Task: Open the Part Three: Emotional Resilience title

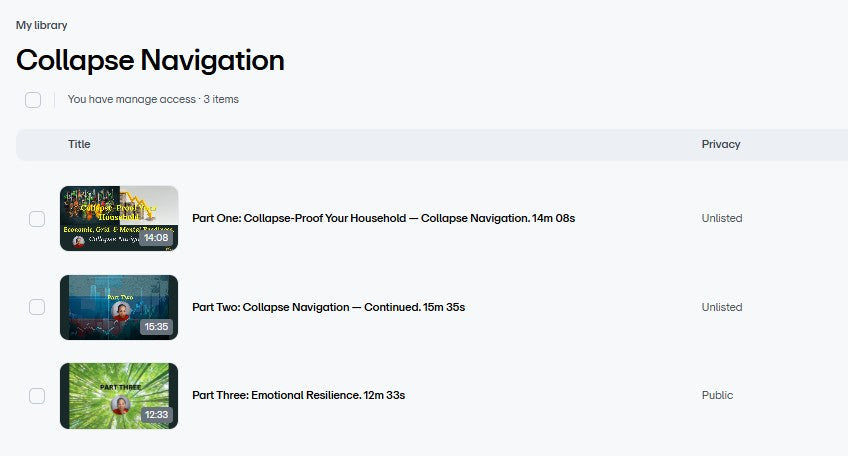Action: [298, 395]
